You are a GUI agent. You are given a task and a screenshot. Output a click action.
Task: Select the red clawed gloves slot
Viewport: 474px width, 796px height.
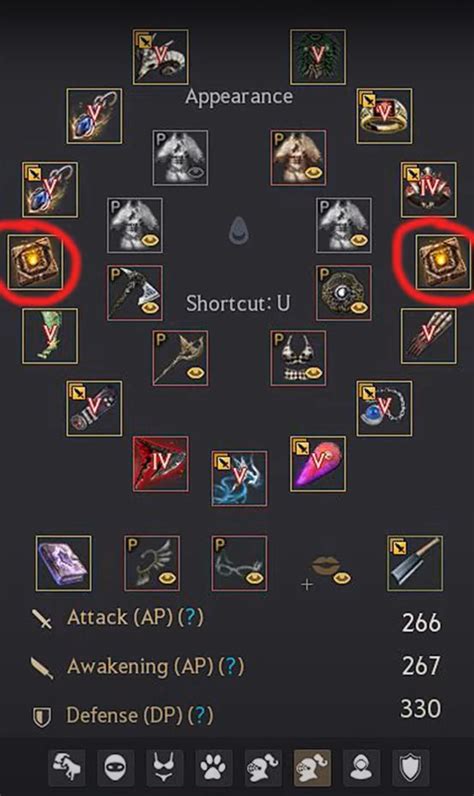tap(429, 336)
